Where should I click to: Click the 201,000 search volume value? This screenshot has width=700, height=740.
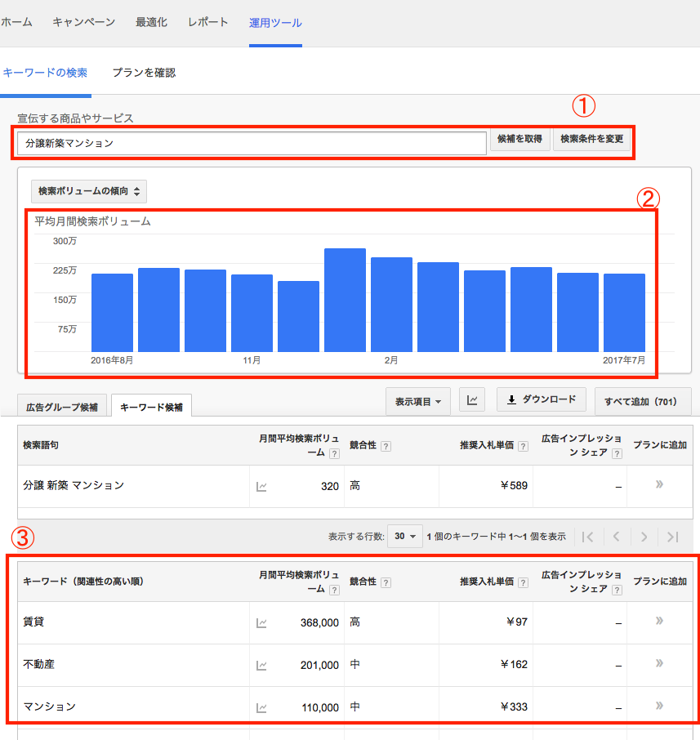coord(319,666)
